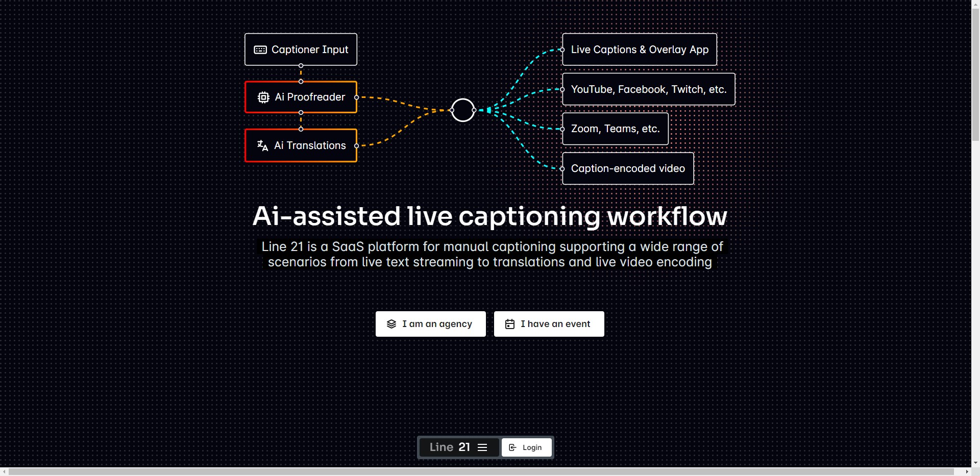The height and width of the screenshot is (476, 980).
Task: Click the scroll down arrow of vertical scrollbar
Action: point(975,463)
